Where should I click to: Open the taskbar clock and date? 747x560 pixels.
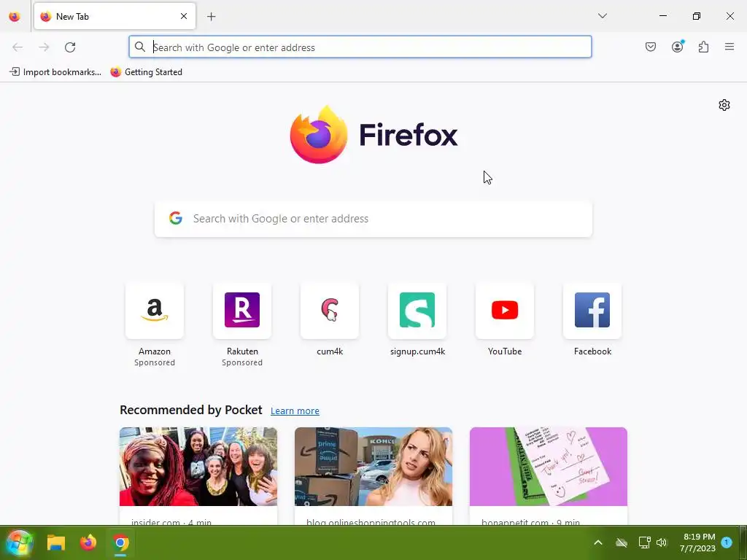(x=698, y=542)
